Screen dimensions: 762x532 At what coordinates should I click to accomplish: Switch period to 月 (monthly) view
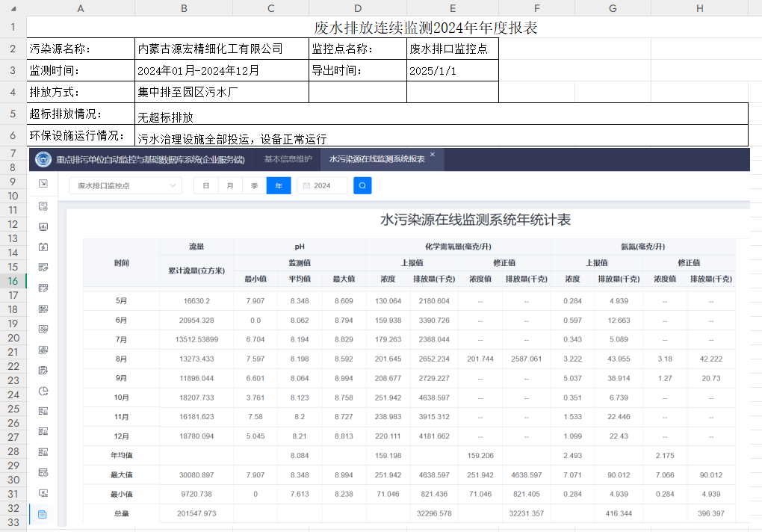click(230, 185)
